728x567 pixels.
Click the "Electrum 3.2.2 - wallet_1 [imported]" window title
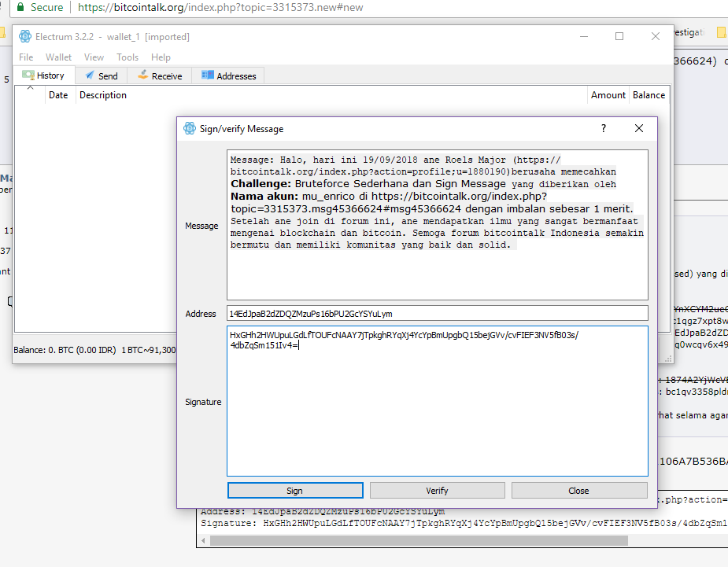(113, 37)
